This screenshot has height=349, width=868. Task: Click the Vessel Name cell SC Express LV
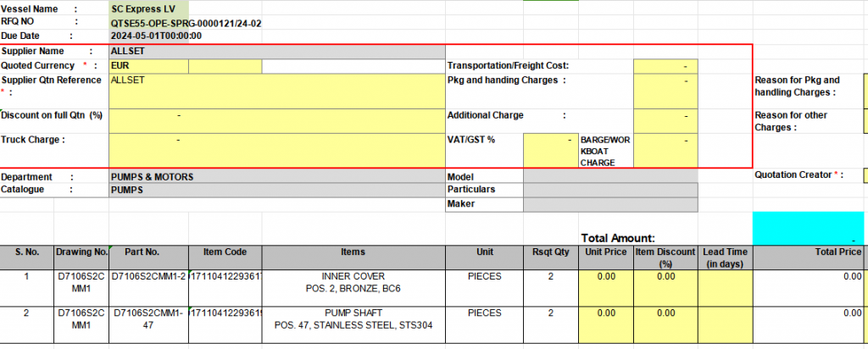tap(148, 8)
